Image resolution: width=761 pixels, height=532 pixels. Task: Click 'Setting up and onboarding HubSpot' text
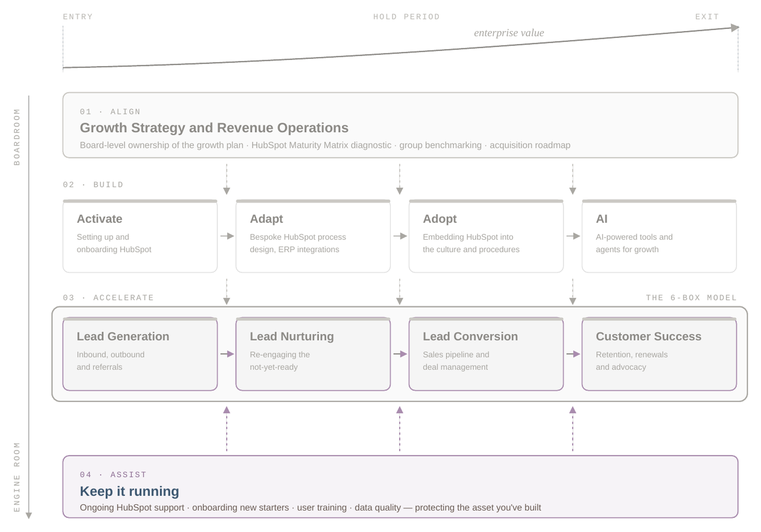[x=114, y=243]
